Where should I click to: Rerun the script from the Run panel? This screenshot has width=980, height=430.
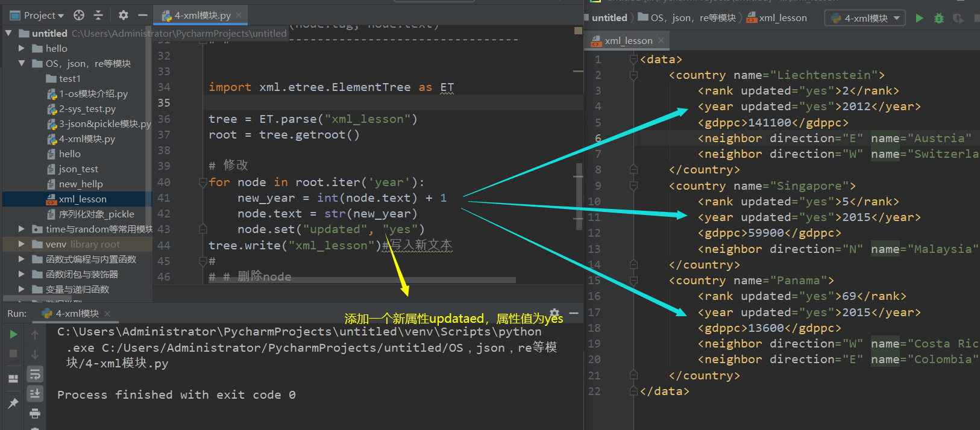(x=13, y=334)
